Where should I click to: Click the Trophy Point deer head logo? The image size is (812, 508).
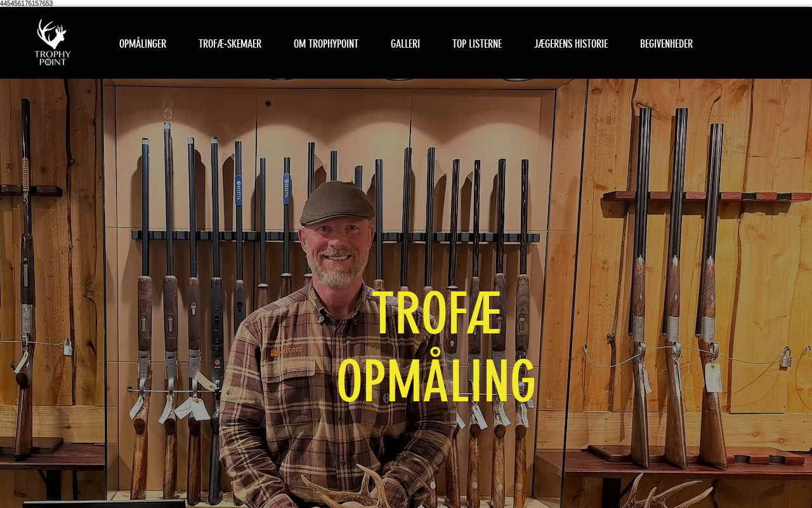click(52, 34)
